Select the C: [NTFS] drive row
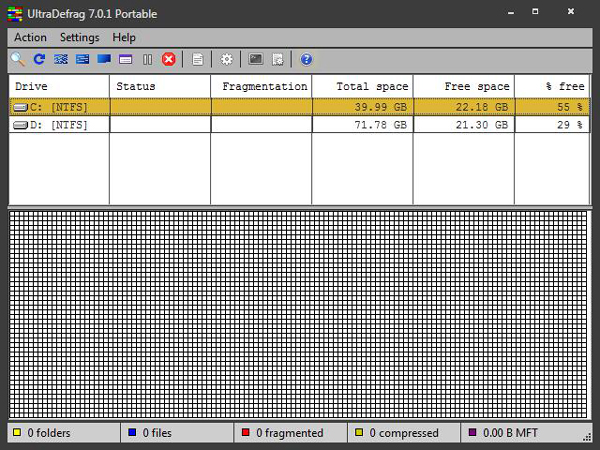Viewport: 600px width, 450px height. point(299,107)
